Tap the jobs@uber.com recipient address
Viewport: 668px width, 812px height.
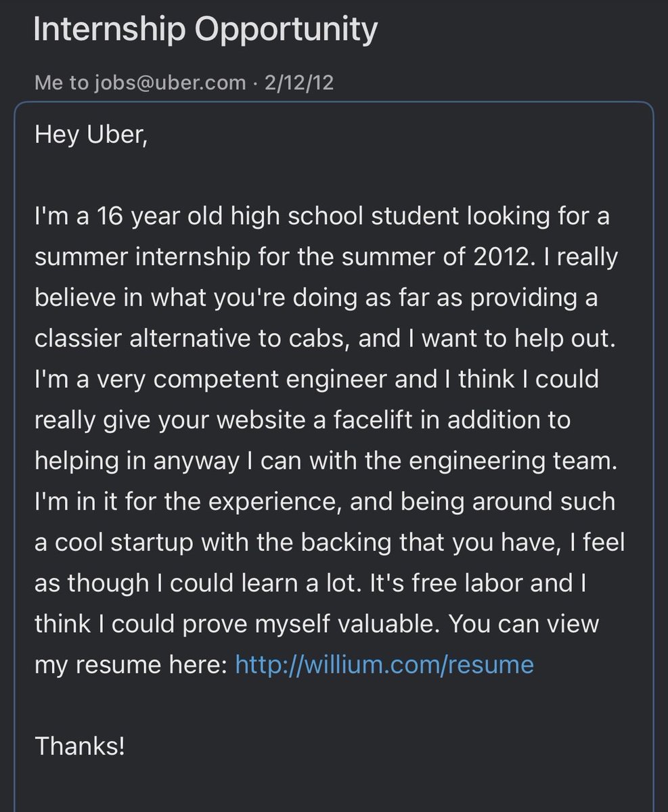pyautogui.click(x=169, y=83)
